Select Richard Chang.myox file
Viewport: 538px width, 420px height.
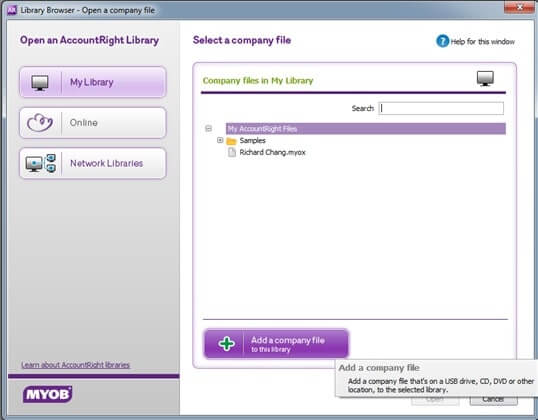272,152
